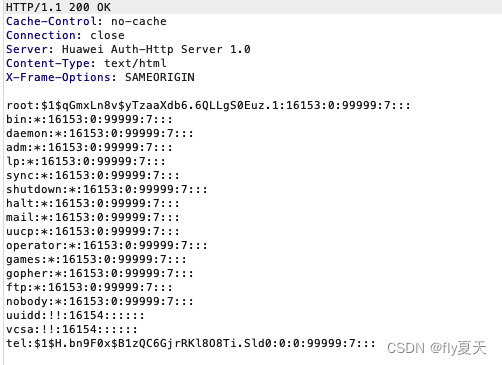Select the uuidd account entry line

75,315
